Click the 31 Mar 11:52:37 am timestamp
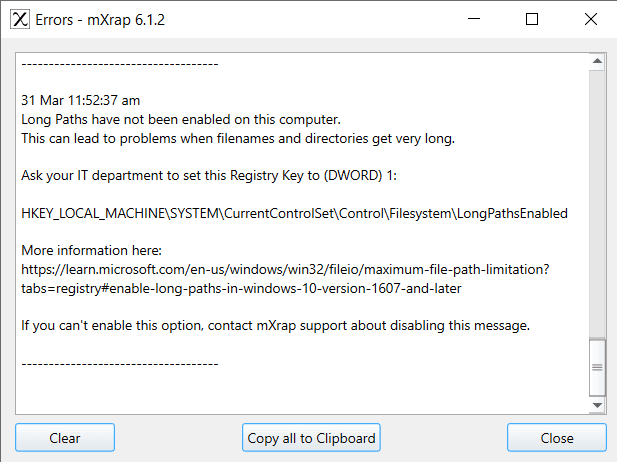This screenshot has width=617, height=462. [x=81, y=100]
